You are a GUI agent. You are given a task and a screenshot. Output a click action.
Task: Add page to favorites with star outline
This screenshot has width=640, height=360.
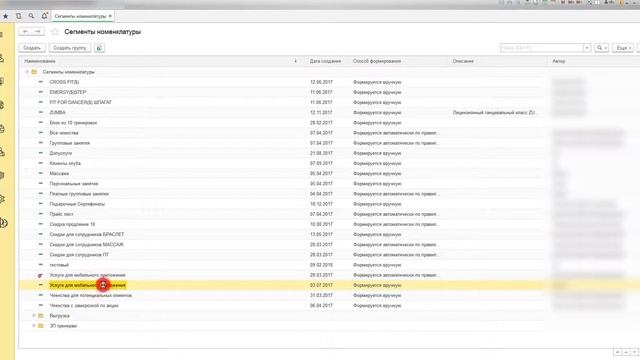55,31
